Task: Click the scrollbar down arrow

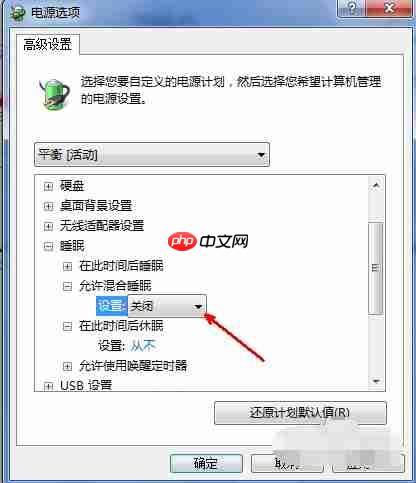Action: (376, 381)
